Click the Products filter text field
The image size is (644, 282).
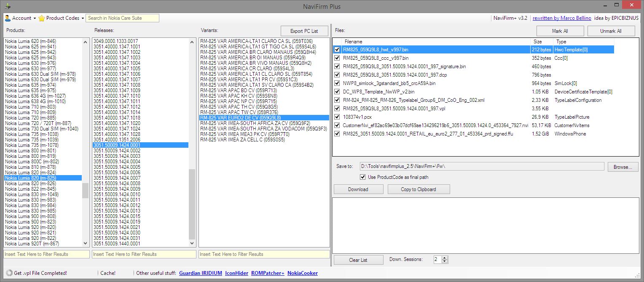tap(47, 254)
